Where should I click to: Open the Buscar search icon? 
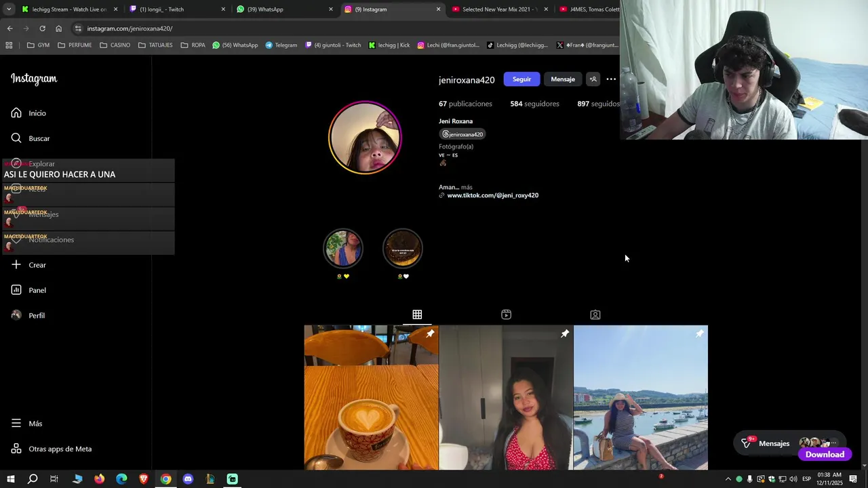(16, 138)
